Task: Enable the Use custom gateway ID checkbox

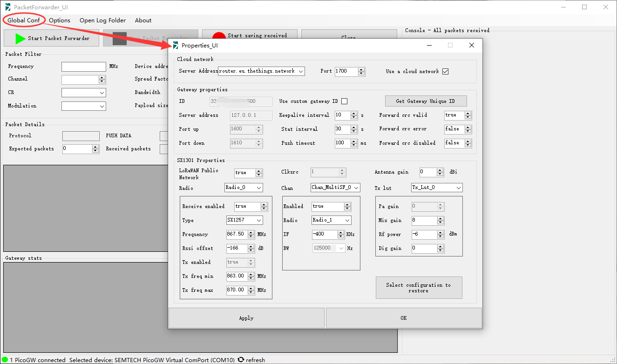Action: click(x=345, y=101)
